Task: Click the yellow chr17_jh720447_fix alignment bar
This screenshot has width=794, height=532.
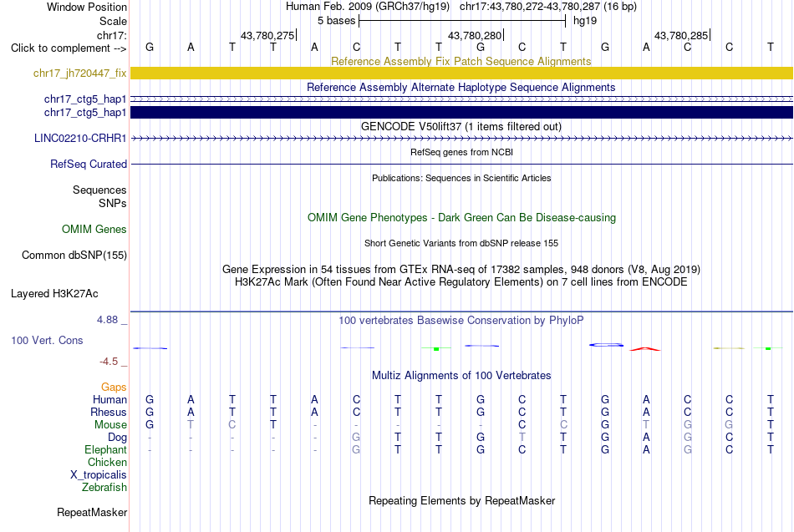Action: [461, 73]
